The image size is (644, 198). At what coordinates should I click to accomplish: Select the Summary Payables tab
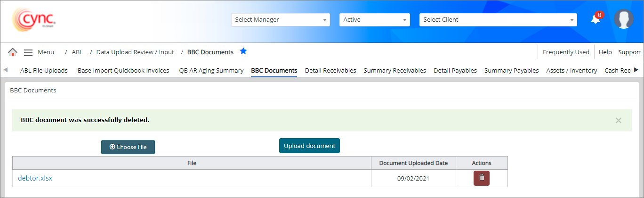point(511,71)
